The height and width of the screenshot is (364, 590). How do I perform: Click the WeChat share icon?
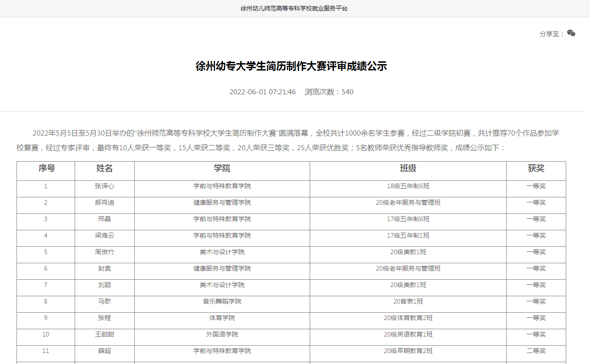point(571,33)
